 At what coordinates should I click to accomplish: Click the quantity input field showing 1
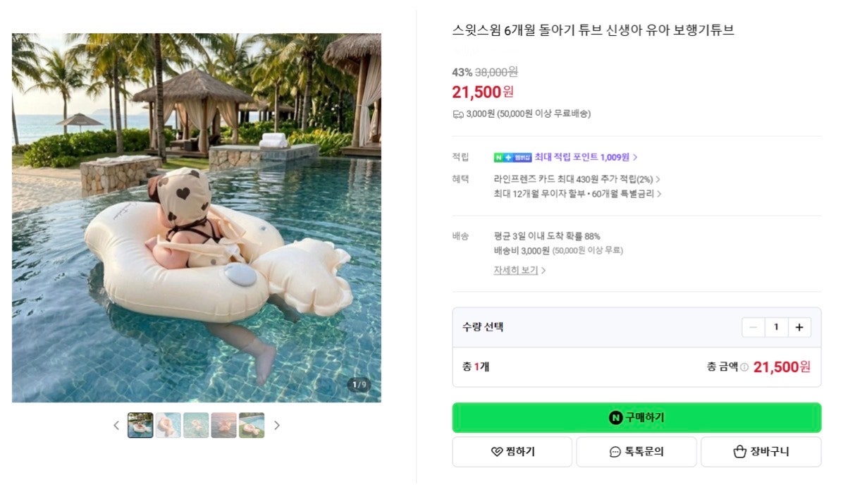(776, 327)
